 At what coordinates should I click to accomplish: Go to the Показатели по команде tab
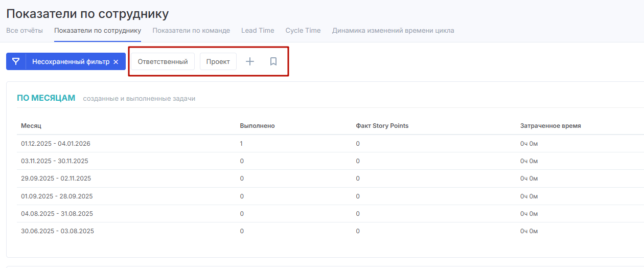coord(191,30)
